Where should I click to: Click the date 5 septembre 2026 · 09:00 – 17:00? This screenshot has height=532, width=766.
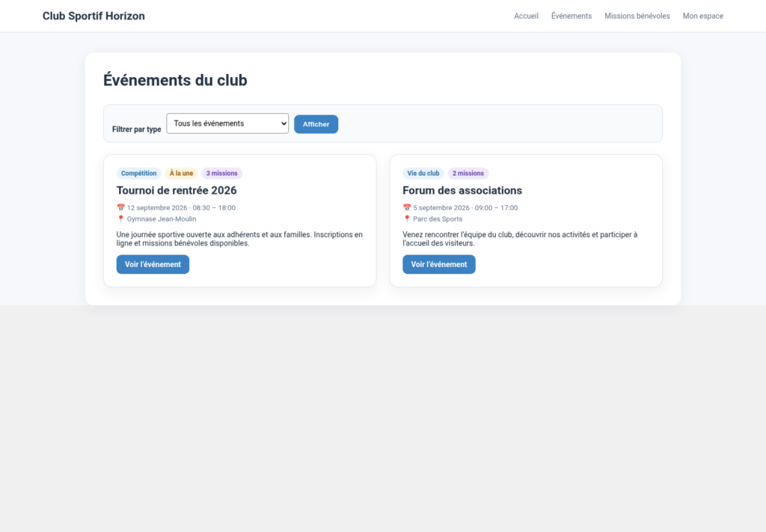465,207
